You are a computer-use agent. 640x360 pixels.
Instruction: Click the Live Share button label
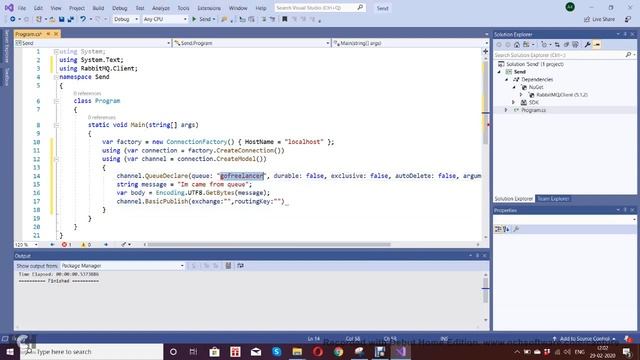point(603,19)
